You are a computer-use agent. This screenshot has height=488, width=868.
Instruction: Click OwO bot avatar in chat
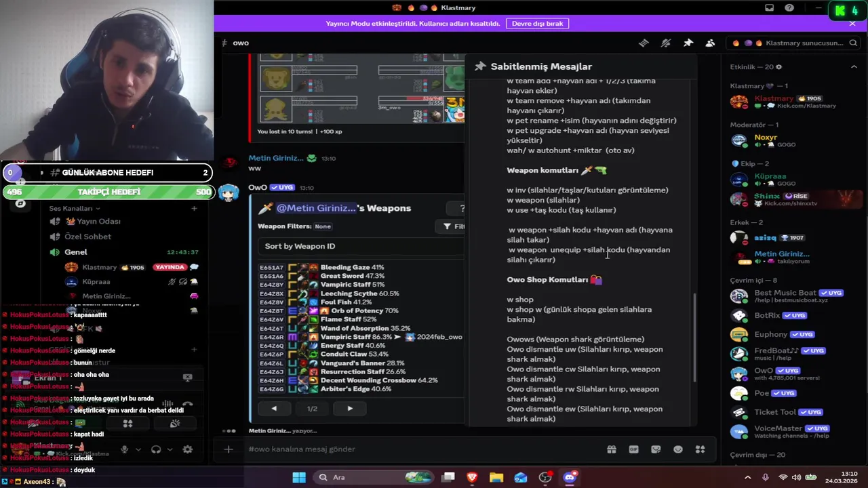[x=229, y=192]
